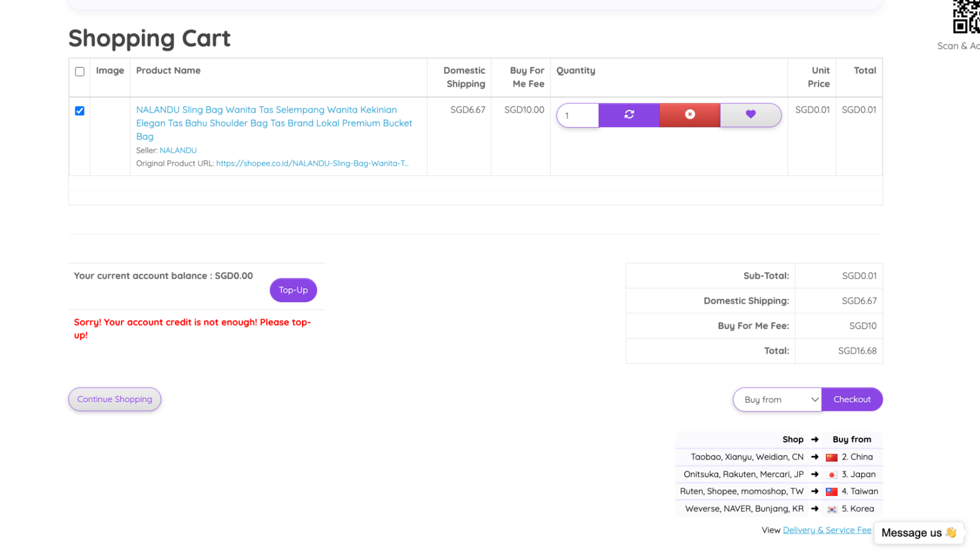The image size is (980, 560).
Task: Toggle the select-all header checkbox
Action: coord(79,72)
